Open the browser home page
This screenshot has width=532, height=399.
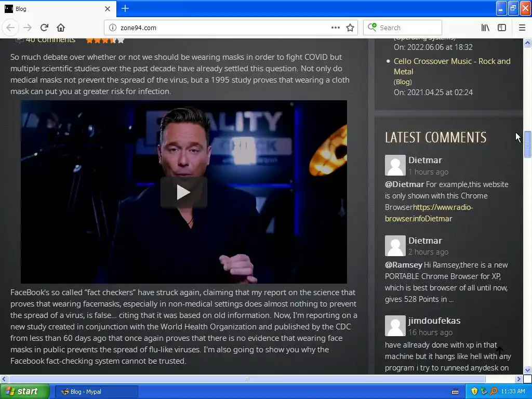coord(61,28)
